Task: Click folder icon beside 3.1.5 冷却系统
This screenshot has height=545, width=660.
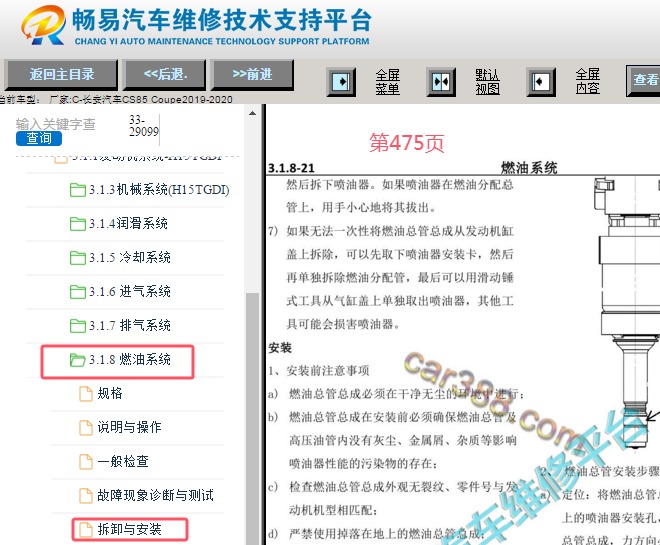Action: [x=77, y=257]
